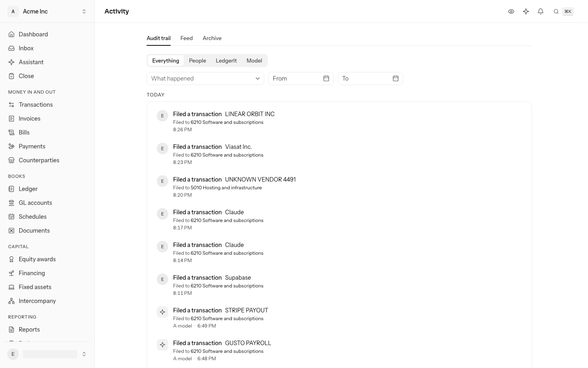Screen dimensions: 588x368
Task: Open the STRIPE PAYOUT transaction
Action: (247, 310)
